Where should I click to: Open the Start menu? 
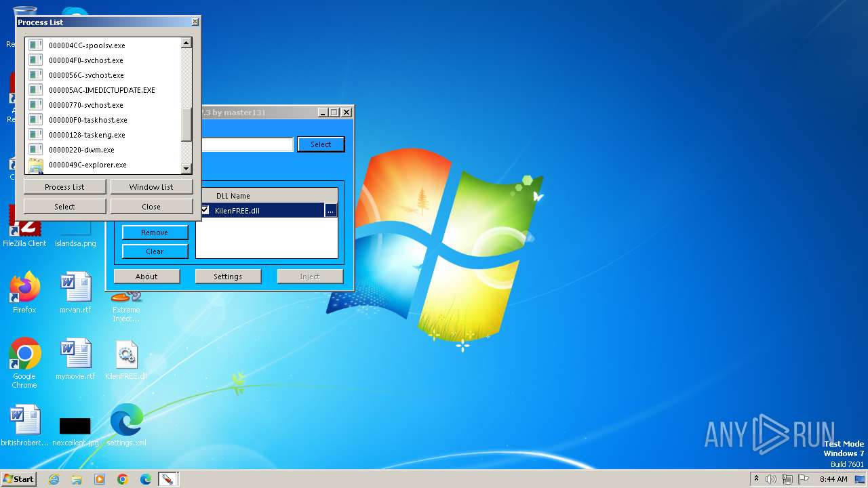coord(18,479)
